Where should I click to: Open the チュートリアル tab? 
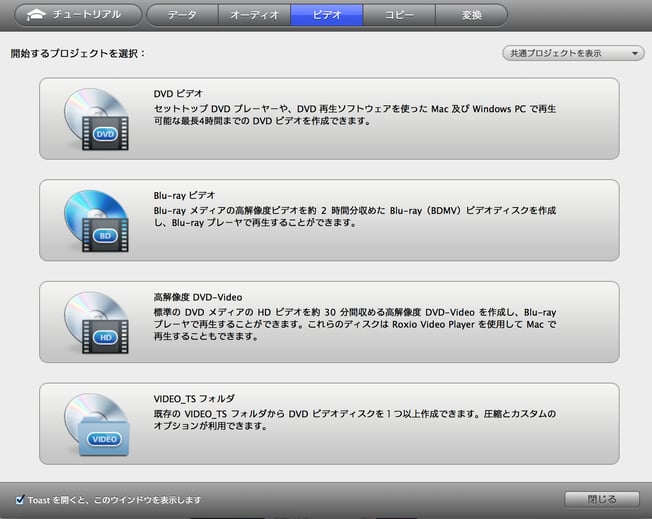tap(78, 15)
